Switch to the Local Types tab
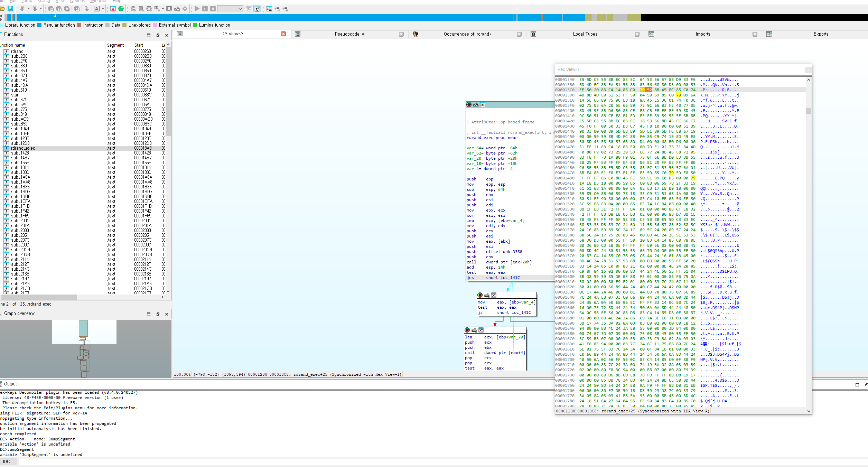Viewport: 868px width, 467px height. click(585, 34)
